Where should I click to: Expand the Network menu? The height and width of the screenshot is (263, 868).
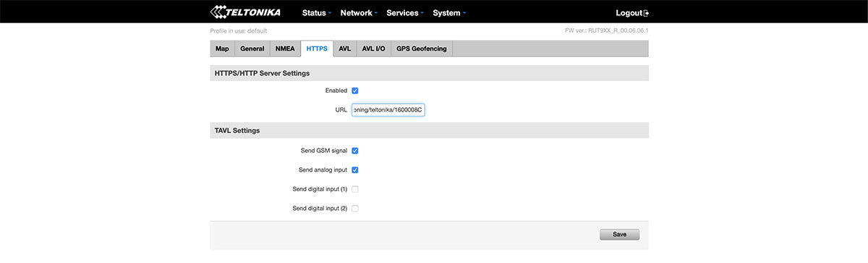click(359, 13)
